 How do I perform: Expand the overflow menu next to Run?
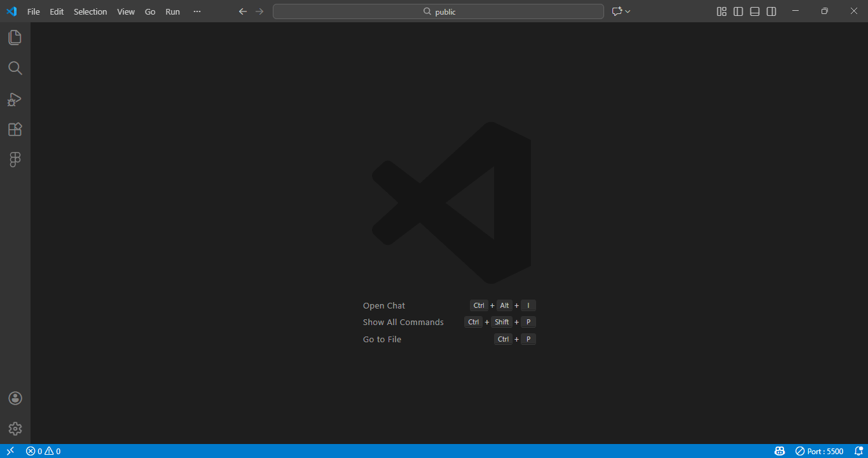tap(196, 11)
